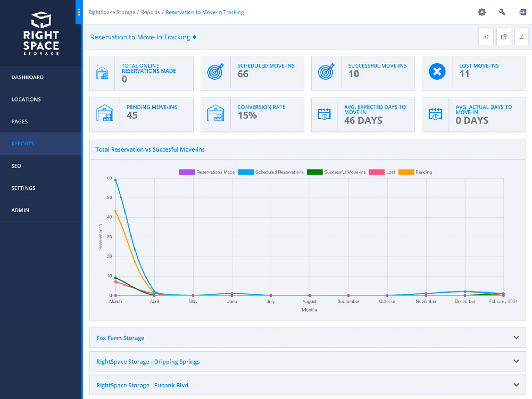
Task: Click the Avg. Expected Days calendar icon
Action: pos(324,114)
